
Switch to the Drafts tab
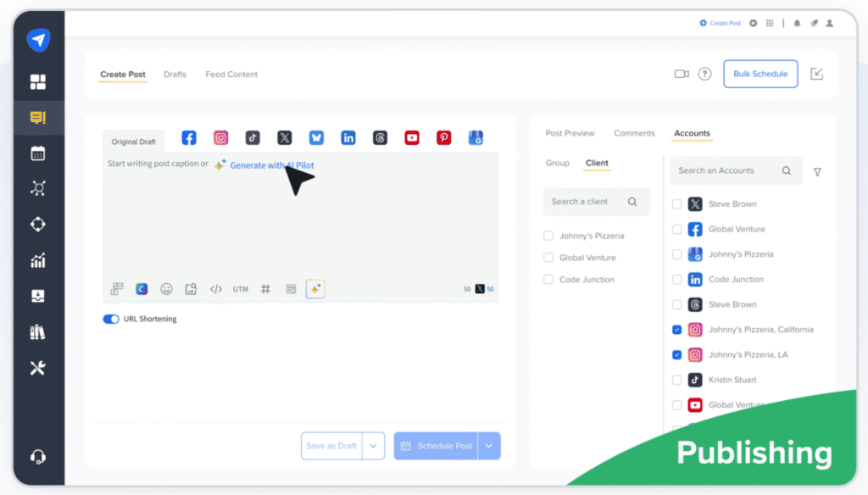(175, 74)
